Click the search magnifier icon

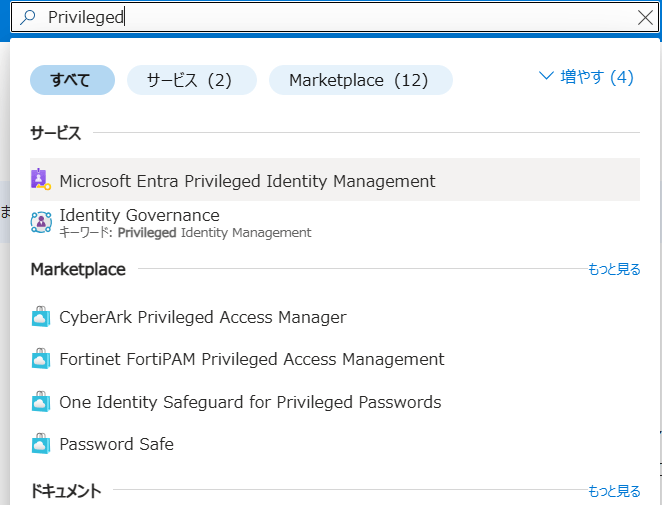click(28, 17)
